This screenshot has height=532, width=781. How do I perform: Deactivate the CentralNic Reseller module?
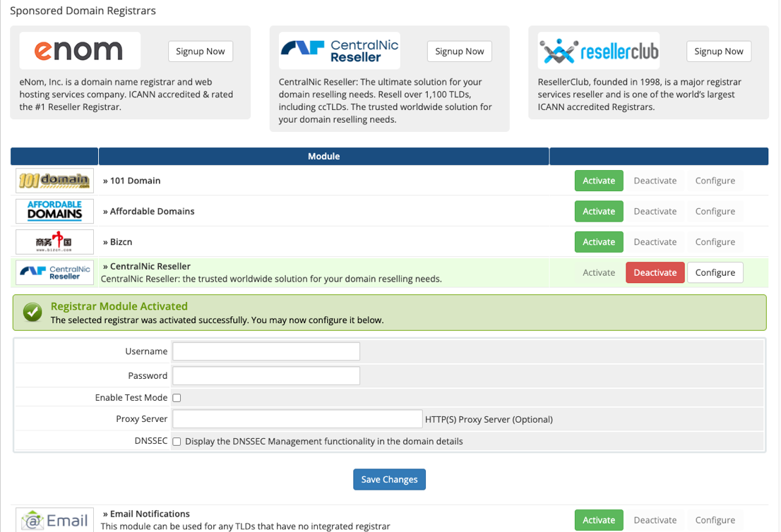(655, 273)
